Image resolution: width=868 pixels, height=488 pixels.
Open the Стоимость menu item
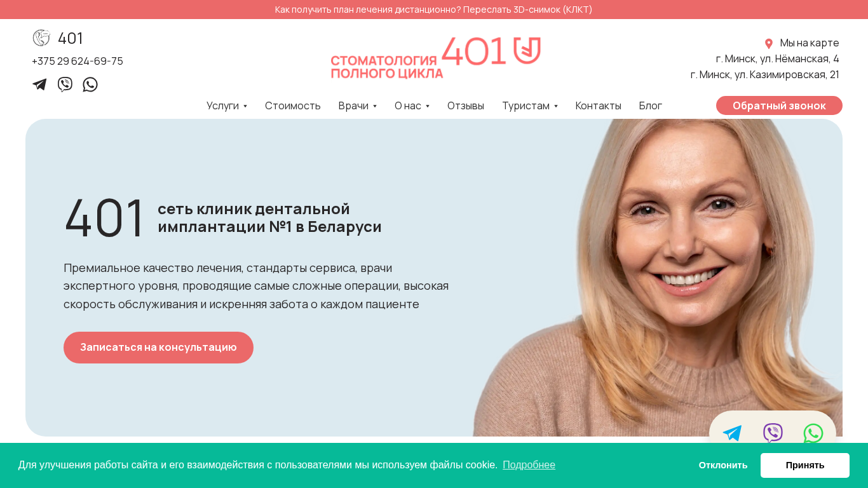coord(293,105)
